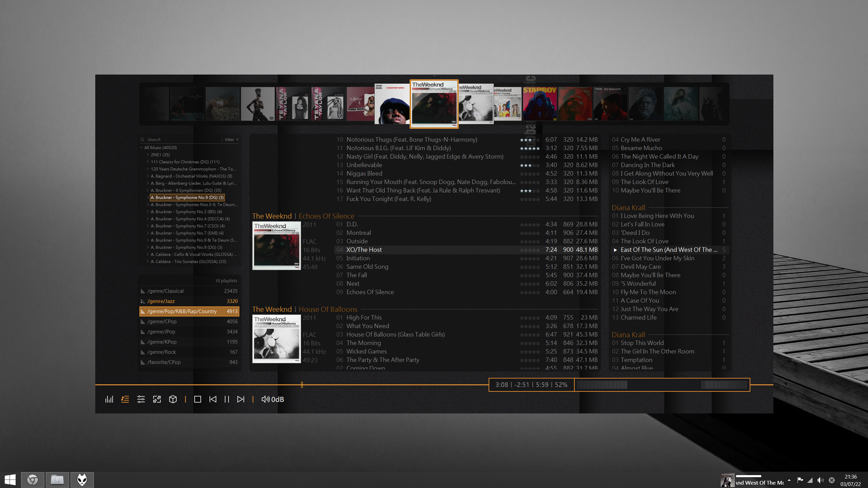Select the /genre/Rock playlist
Screen dimensions: 868x488
189,352
